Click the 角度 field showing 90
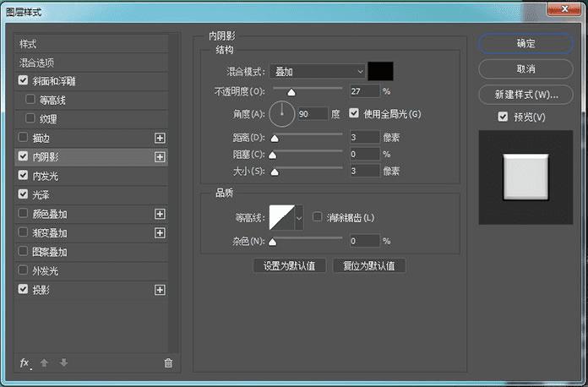This screenshot has height=387, width=588. [x=313, y=113]
